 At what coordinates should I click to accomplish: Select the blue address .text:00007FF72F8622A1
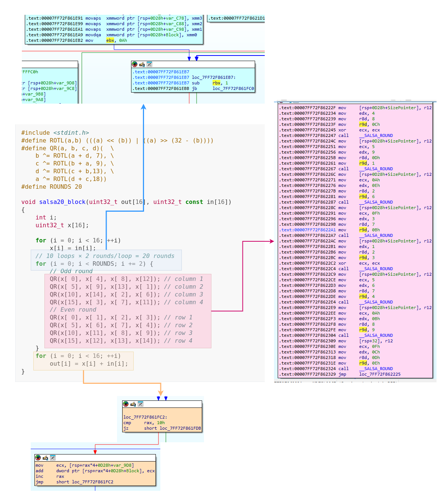tap(308, 230)
